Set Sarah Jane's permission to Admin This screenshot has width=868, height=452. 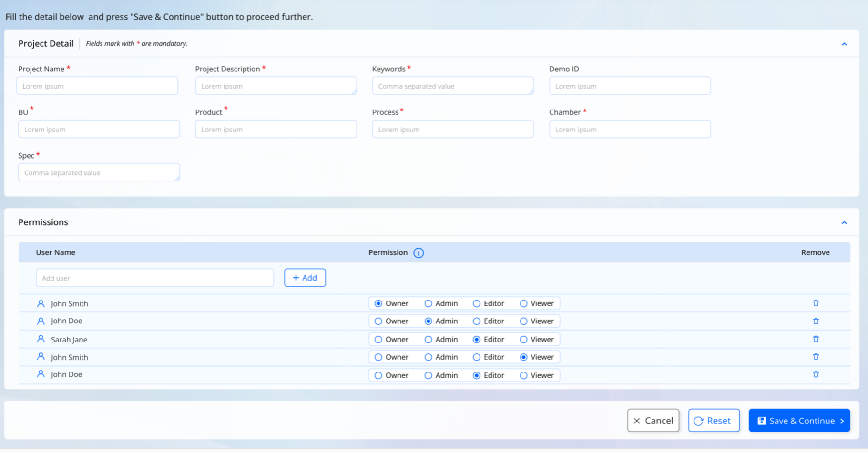429,340
